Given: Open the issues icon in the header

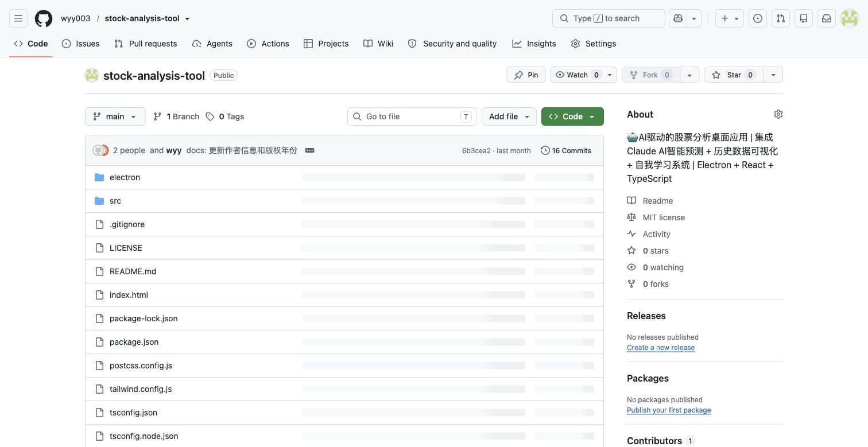Looking at the screenshot, I should click(x=758, y=18).
